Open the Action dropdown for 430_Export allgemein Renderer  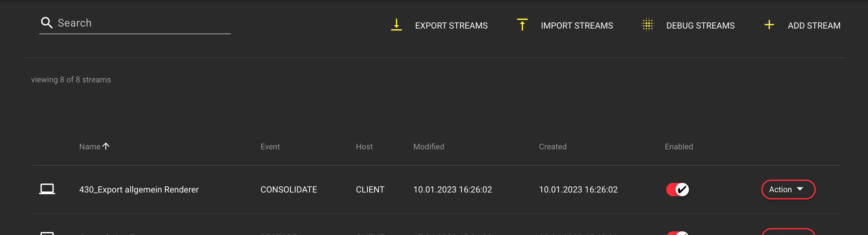click(x=788, y=189)
